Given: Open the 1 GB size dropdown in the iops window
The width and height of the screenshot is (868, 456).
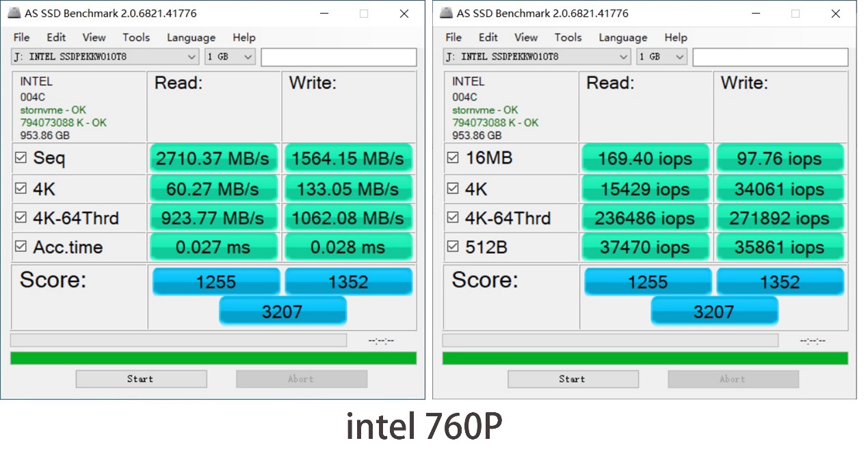Looking at the screenshot, I should tap(661, 57).
